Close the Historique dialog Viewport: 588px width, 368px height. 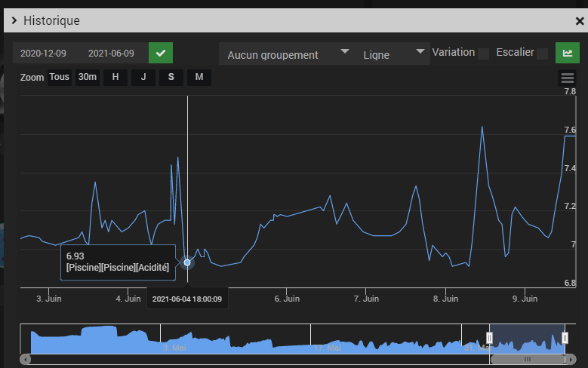click(580, 21)
